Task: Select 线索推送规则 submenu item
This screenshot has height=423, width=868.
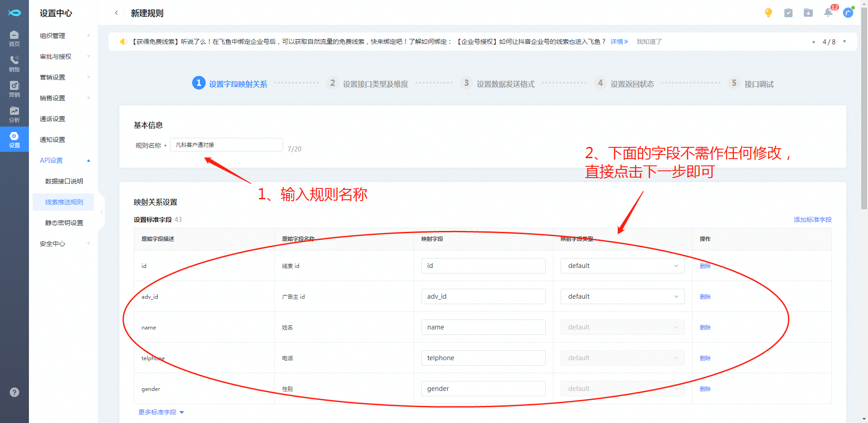Action: [x=64, y=202]
